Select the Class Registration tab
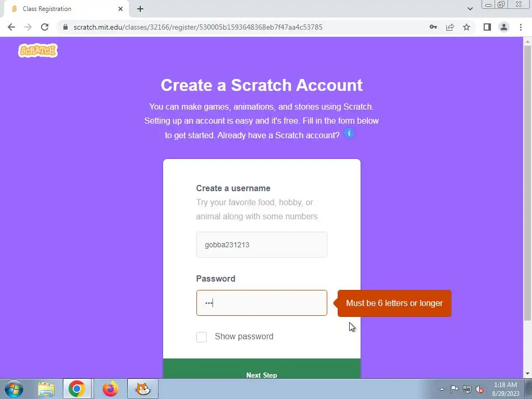 (x=66, y=9)
